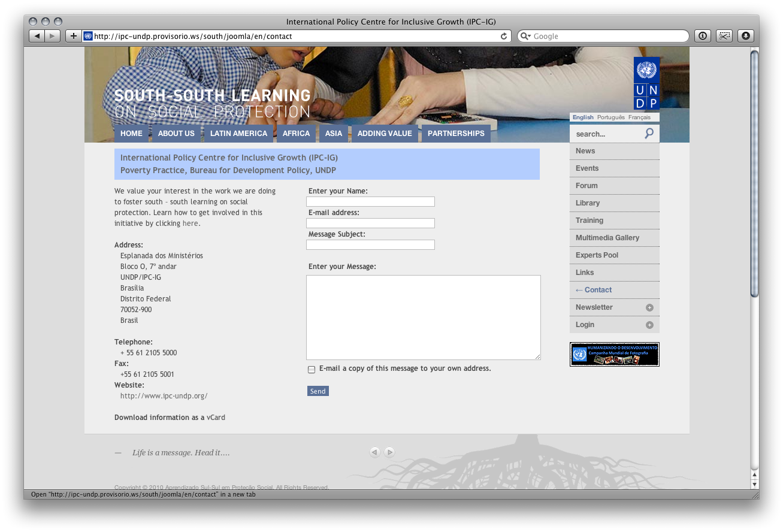Viewport: 783px width, 532px height.
Task: Switch the language to Français
Action: [639, 117]
